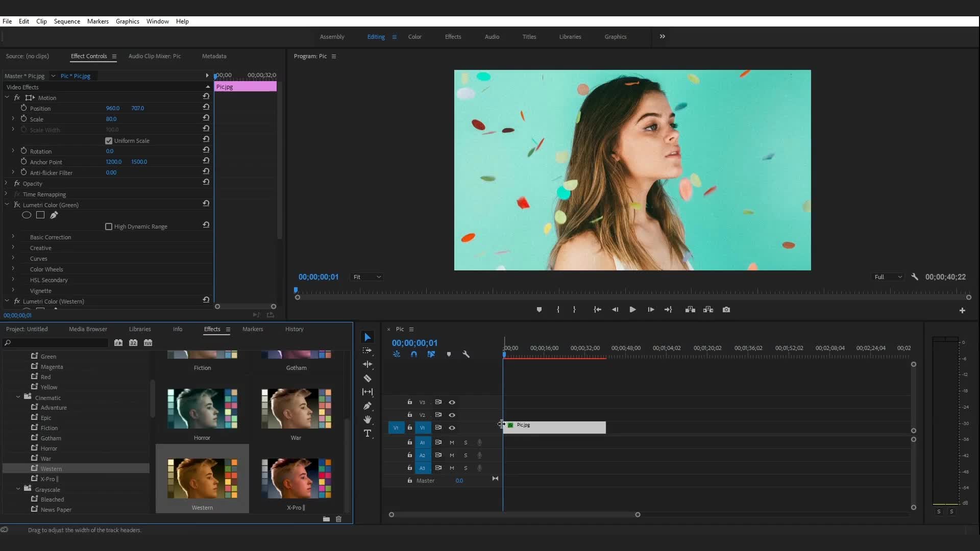The height and width of the screenshot is (551, 980).
Task: Click the Lift edit button in playback controls
Action: tap(690, 310)
